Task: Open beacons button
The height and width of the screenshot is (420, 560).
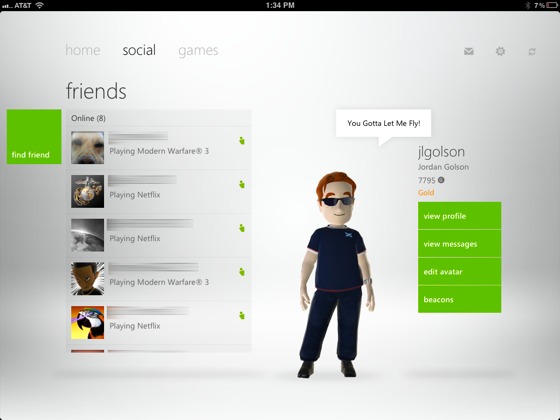Action: coord(460,299)
